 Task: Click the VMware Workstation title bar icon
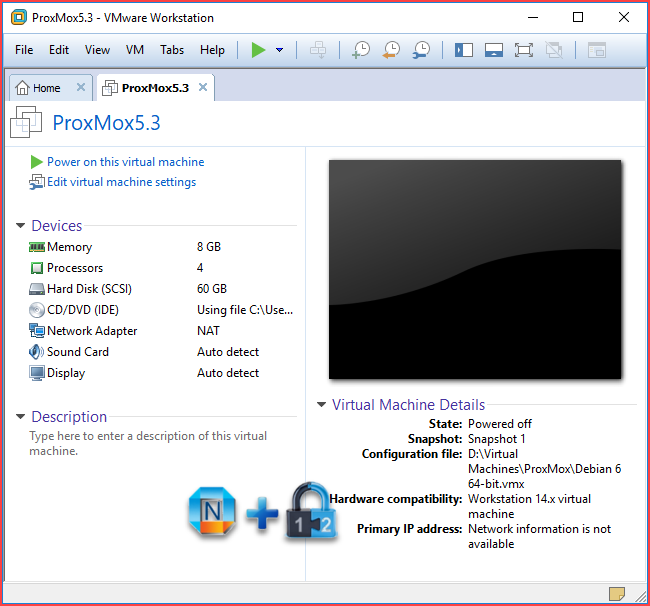tap(19, 17)
